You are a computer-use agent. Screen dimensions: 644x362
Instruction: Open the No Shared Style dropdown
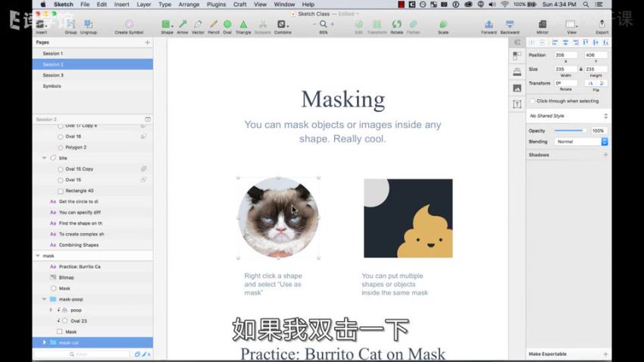[568, 116]
